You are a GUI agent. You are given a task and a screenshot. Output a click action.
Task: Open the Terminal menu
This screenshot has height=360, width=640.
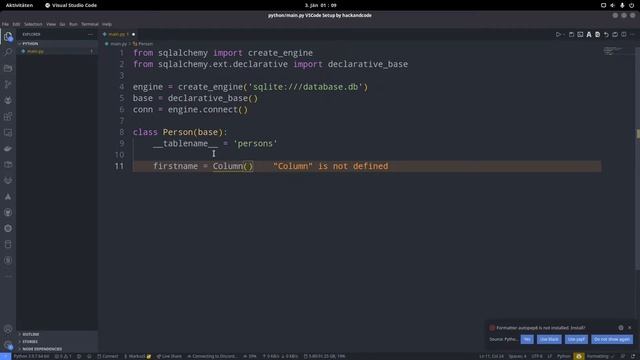(90, 24)
